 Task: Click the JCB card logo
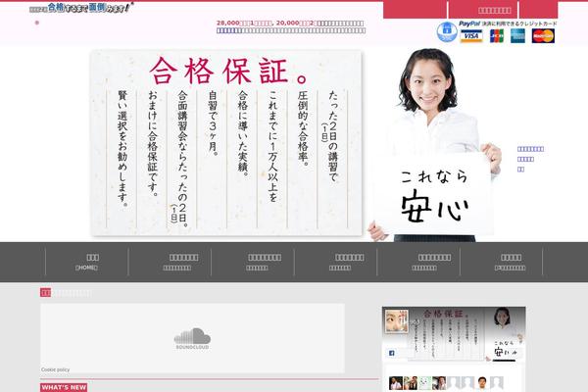click(x=497, y=36)
